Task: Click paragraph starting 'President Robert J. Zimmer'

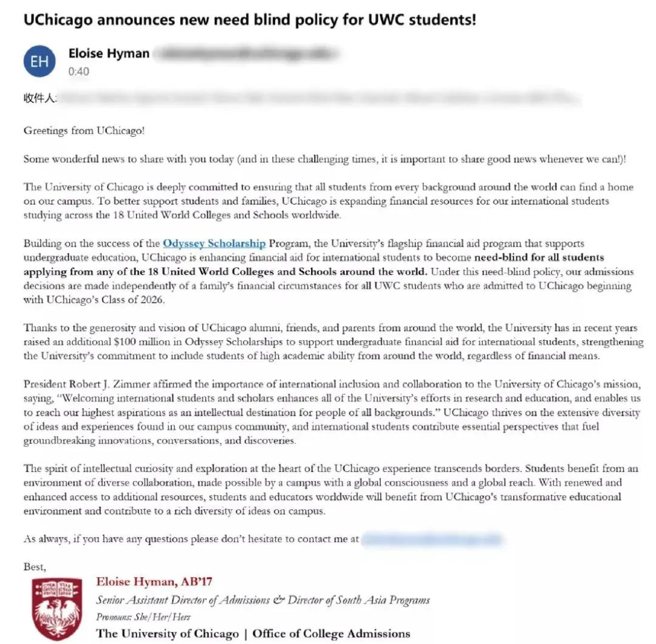Action: 332,412
